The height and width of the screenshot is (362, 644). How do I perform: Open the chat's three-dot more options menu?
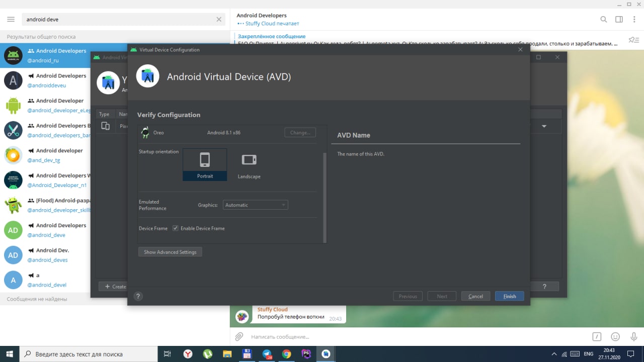click(x=633, y=20)
